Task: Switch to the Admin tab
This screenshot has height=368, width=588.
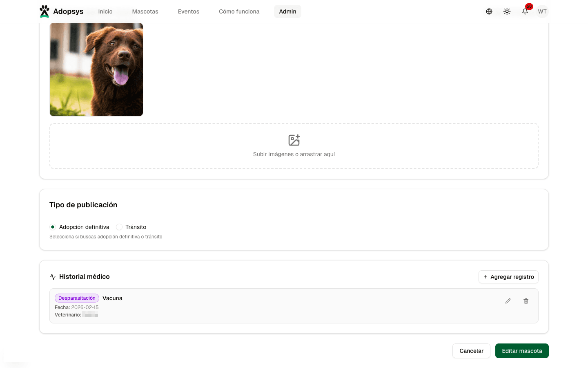Action: 287,11
